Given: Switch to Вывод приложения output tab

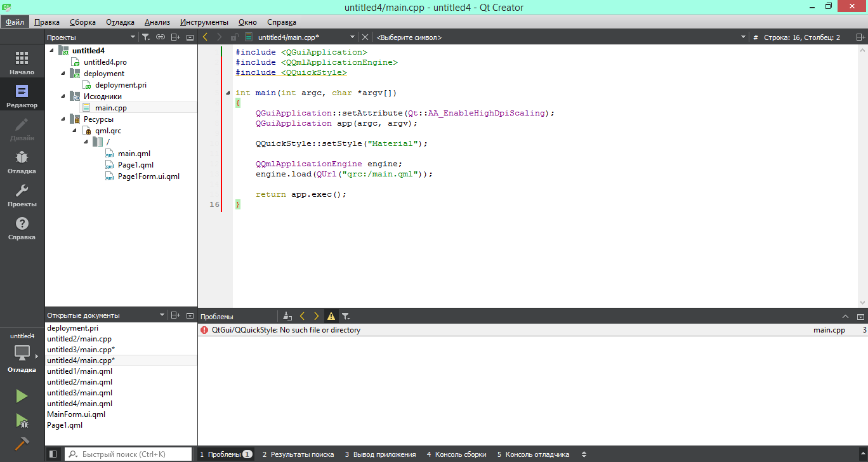Looking at the screenshot, I should click(380, 454).
